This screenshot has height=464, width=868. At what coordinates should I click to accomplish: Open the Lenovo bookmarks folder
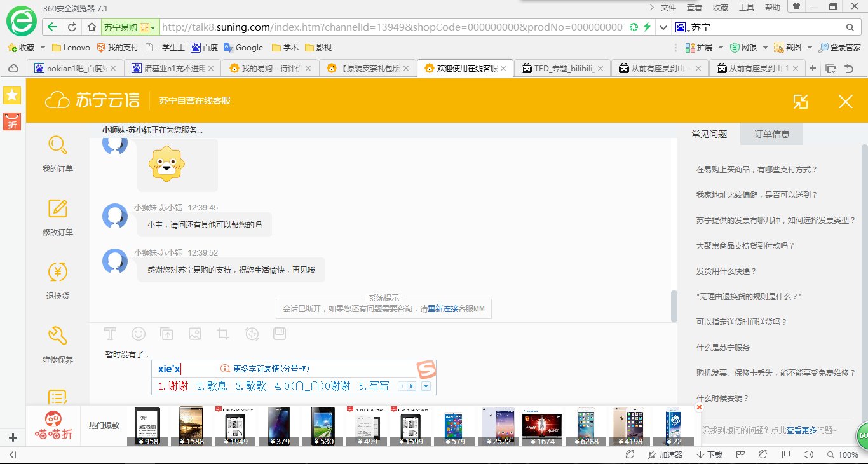(71, 48)
